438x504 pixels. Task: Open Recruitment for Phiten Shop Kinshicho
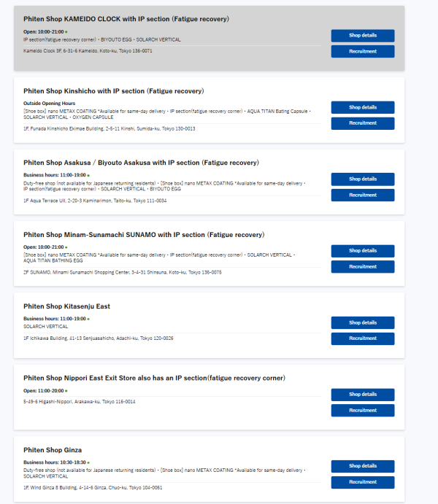362,123
